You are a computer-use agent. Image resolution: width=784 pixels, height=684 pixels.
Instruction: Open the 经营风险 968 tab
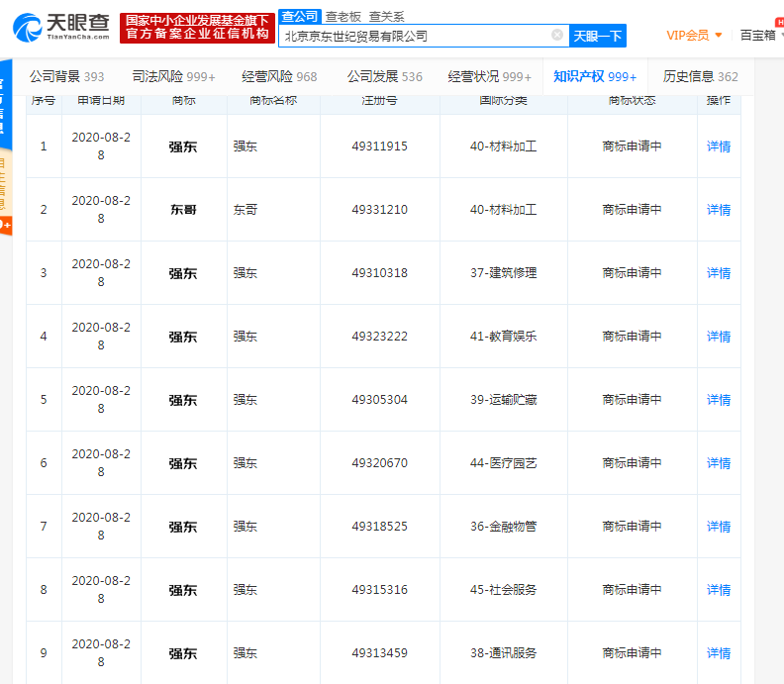coord(279,76)
